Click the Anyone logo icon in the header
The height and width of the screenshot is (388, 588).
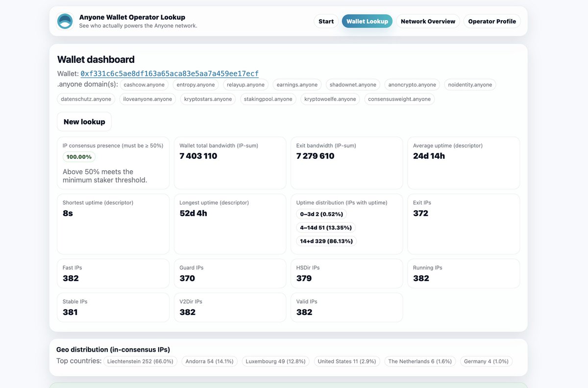(65, 21)
